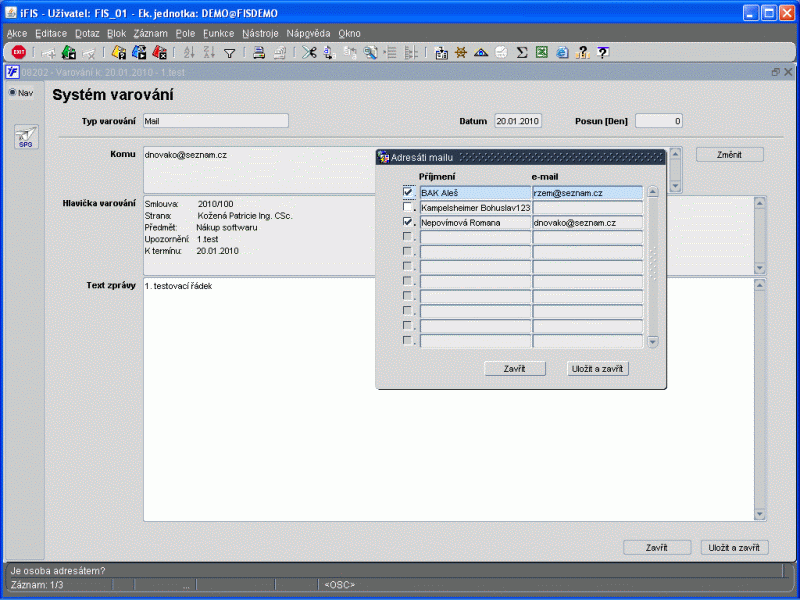Click the grayed printer setup icon
This screenshot has width=800, height=600.
pos(279,52)
